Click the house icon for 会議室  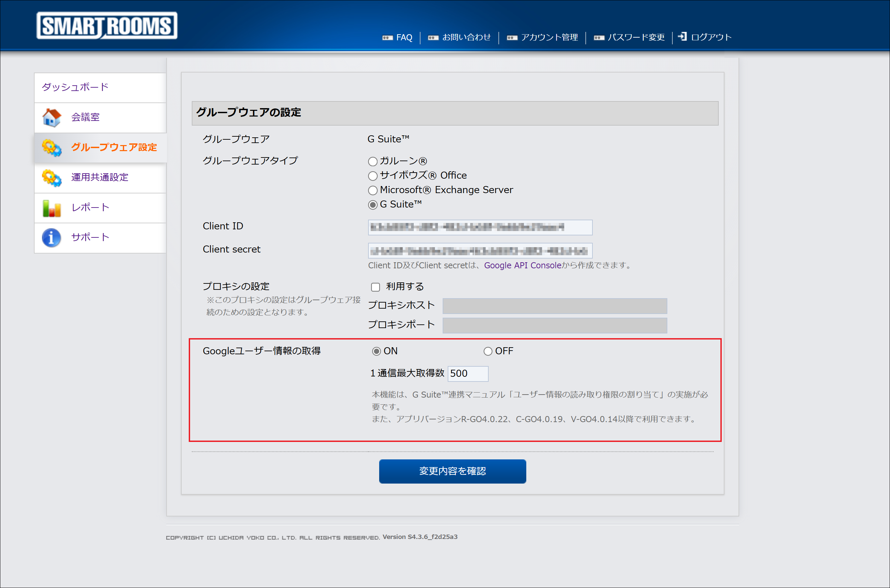tap(52, 118)
